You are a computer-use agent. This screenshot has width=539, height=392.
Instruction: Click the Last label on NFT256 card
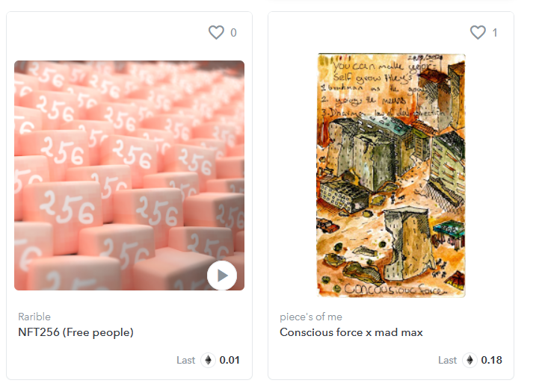pos(186,360)
